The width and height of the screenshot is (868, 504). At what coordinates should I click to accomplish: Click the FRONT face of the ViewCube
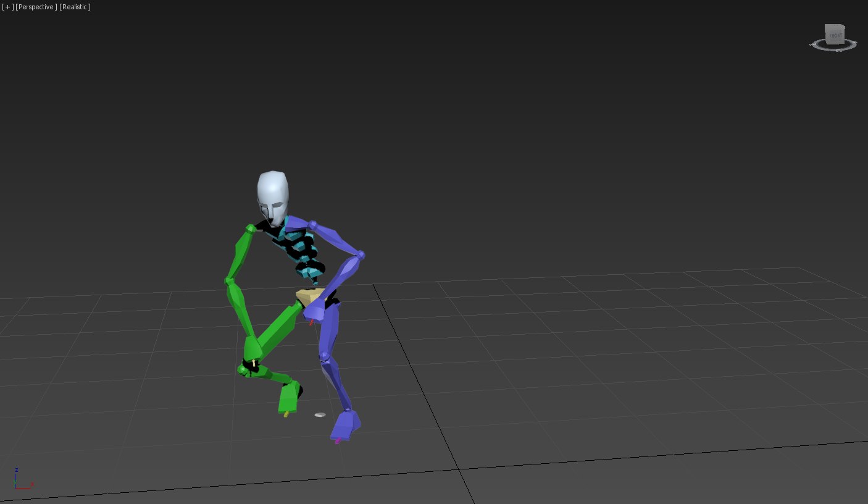834,35
